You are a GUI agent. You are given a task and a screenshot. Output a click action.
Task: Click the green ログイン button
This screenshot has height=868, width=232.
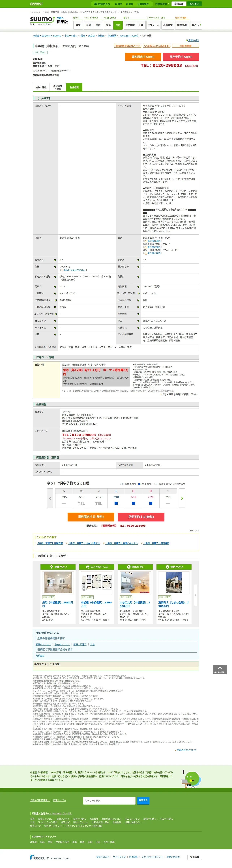[194, 4]
